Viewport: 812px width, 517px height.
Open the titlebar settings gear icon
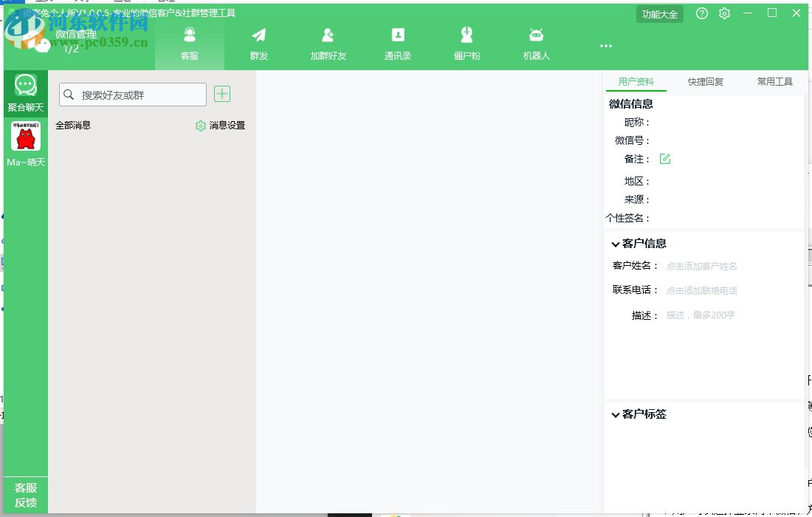point(724,13)
